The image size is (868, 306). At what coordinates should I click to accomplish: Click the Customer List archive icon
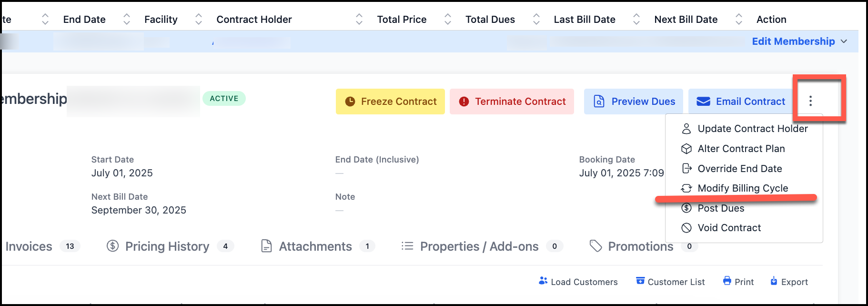640,281
